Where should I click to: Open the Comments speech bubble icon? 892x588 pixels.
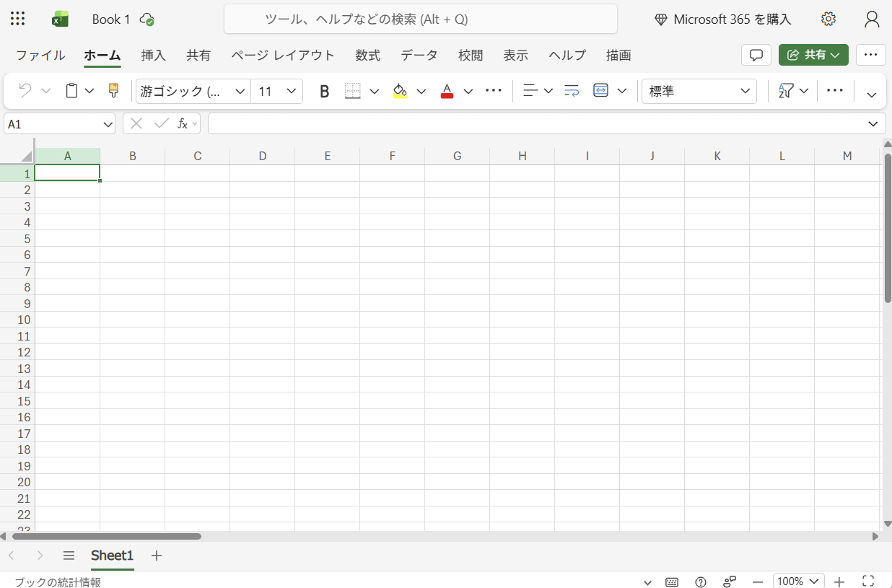756,55
